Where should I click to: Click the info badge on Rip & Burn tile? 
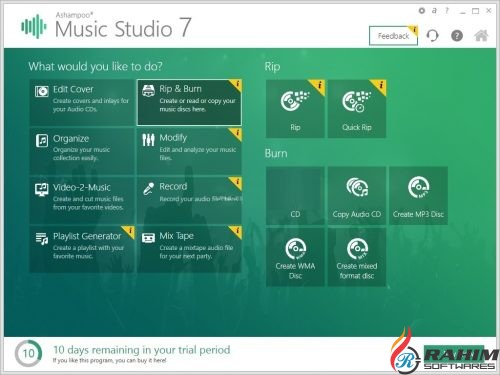(x=237, y=85)
